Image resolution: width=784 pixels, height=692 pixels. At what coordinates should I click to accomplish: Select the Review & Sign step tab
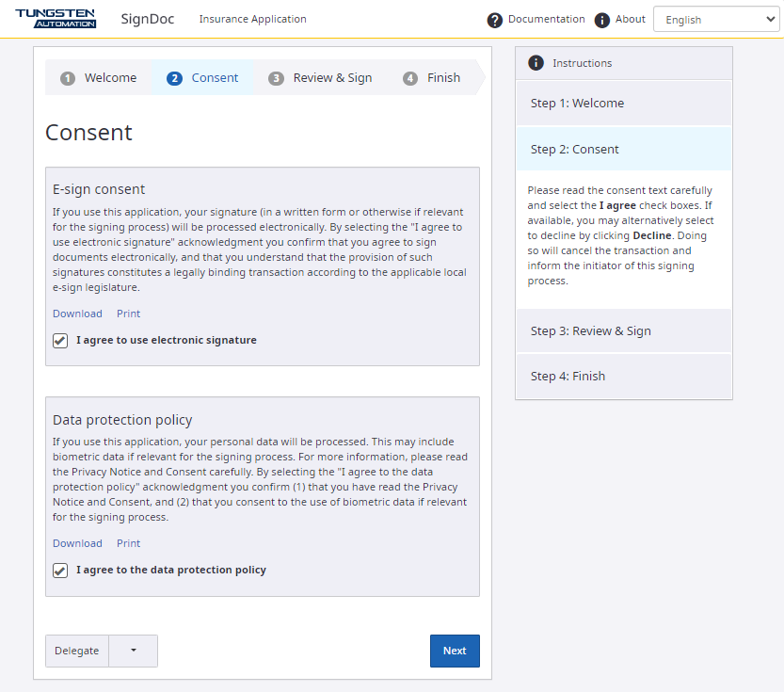point(331,79)
